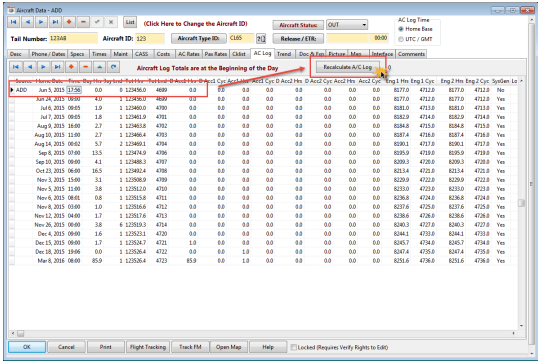Click the Print button
The width and height of the screenshot is (538, 361).
pyautogui.click(x=106, y=347)
